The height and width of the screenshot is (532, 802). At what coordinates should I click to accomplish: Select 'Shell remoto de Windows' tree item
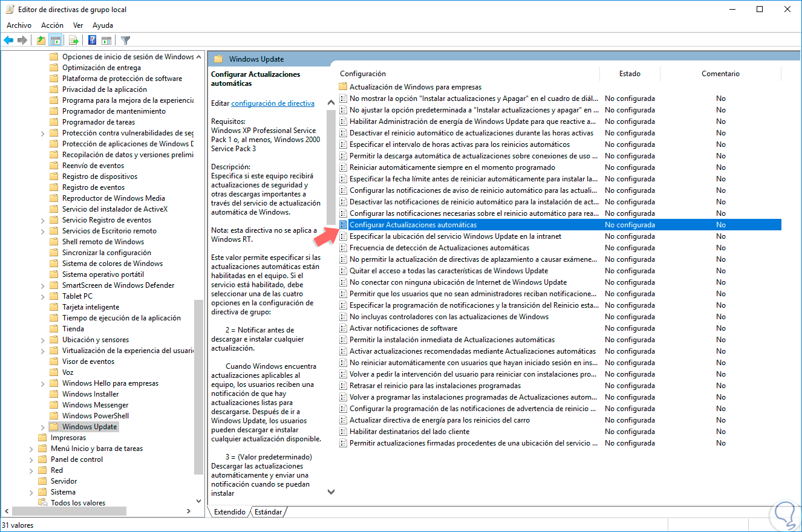[x=103, y=242]
